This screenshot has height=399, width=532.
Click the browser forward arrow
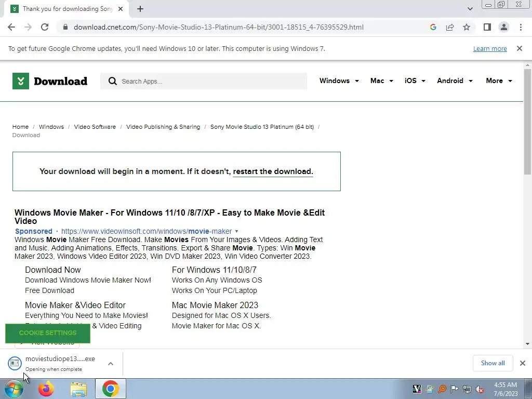[x=28, y=27]
